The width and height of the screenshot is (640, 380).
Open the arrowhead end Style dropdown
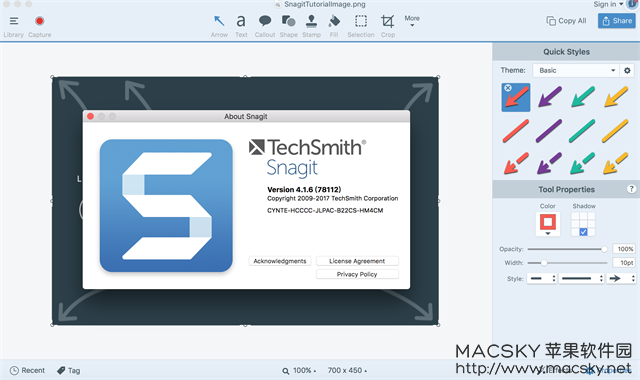621,278
